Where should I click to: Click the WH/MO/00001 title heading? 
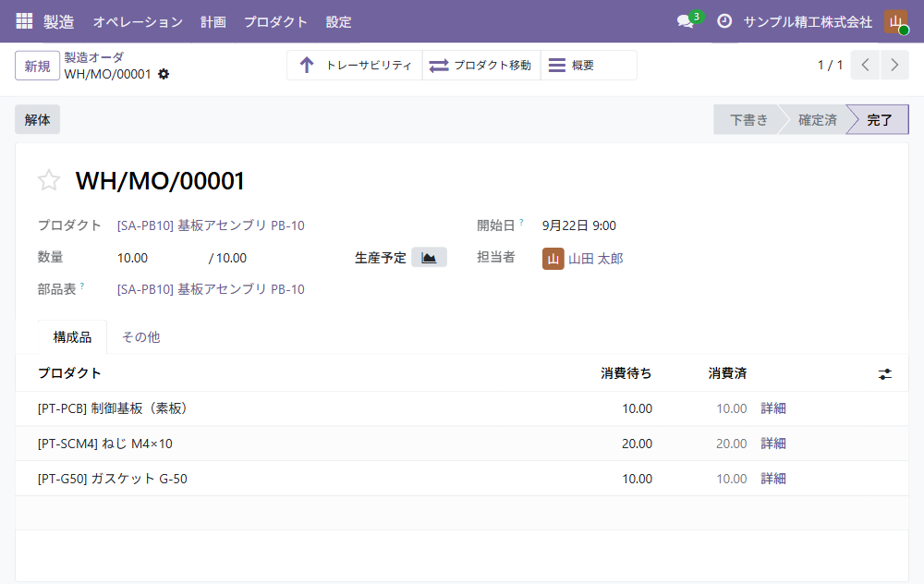[160, 181]
